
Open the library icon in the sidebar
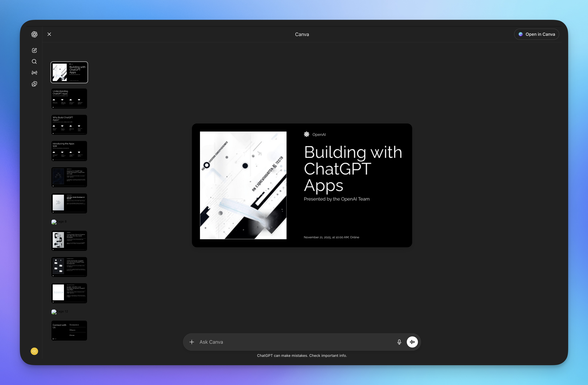click(x=34, y=84)
